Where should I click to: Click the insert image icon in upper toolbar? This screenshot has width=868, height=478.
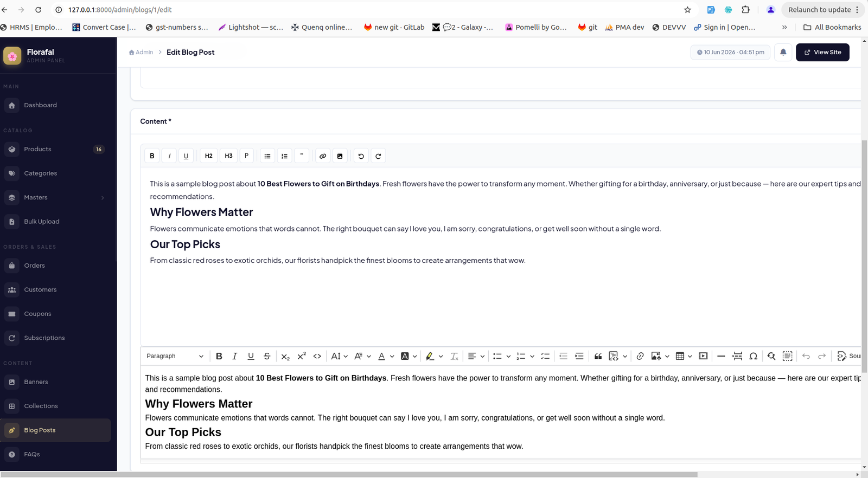pos(340,156)
